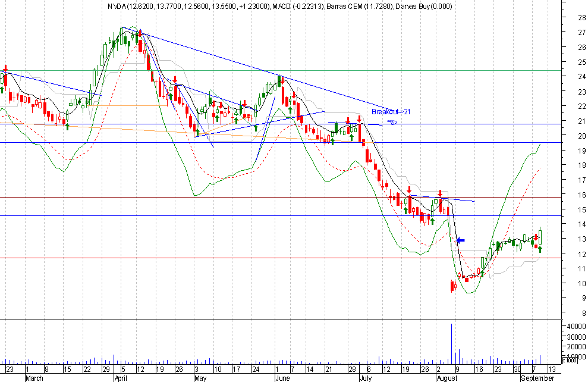Click the tallest volume spike bar
Viewport: 588px width, 382px height.
pyautogui.click(x=451, y=344)
